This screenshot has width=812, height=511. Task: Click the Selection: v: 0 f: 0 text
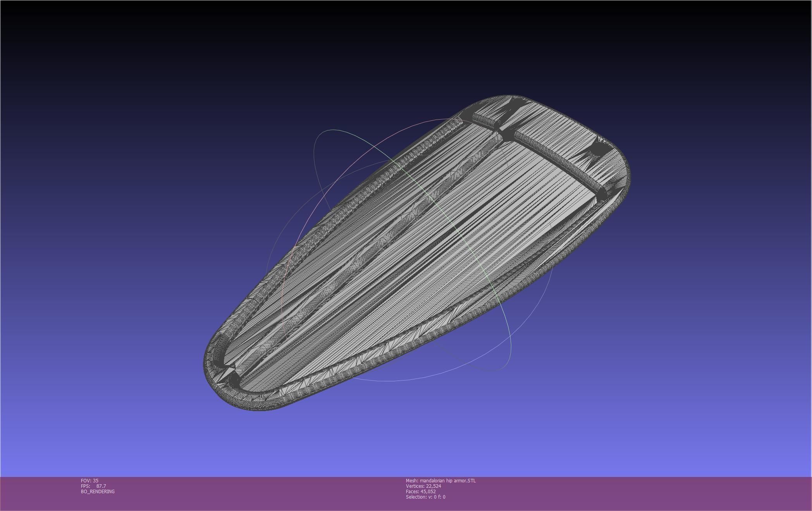pyautogui.click(x=426, y=497)
